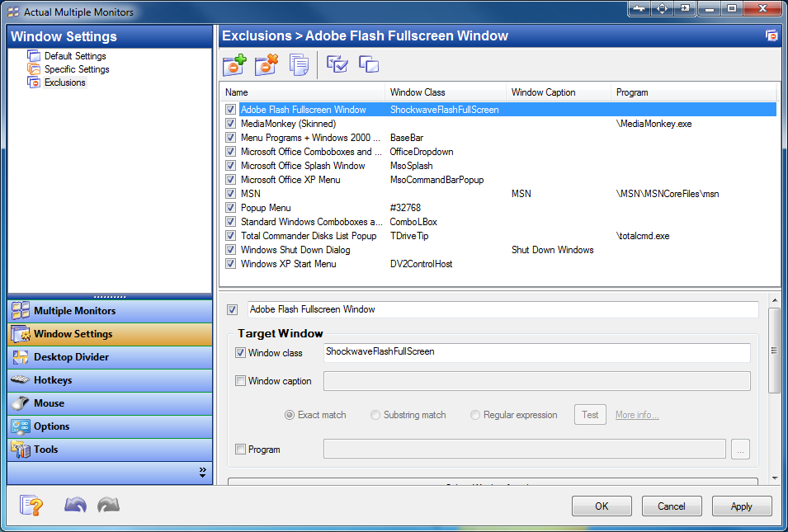Choose the Substring match radio button
Screen dimensions: 788x532
(x=375, y=415)
